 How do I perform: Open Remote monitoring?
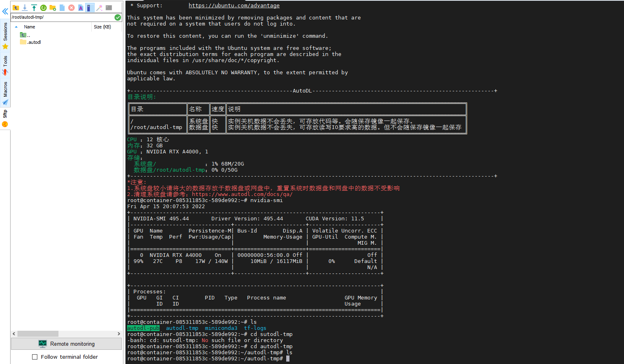pos(66,344)
